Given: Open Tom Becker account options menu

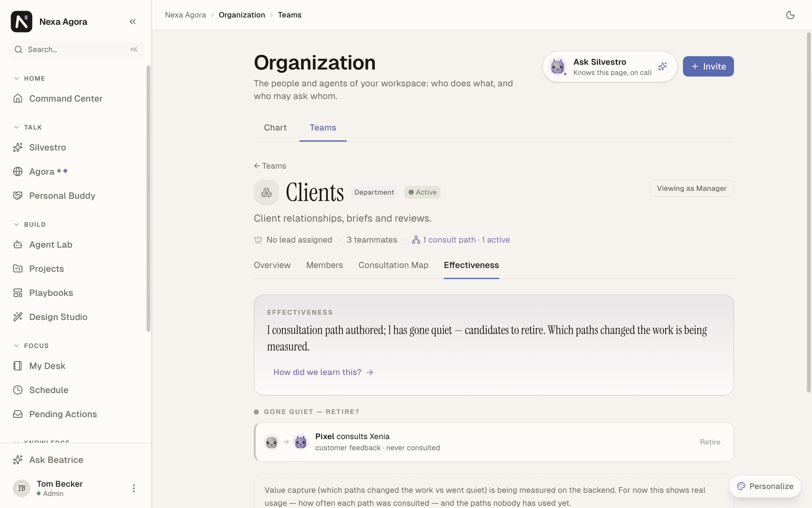Looking at the screenshot, I should tap(134, 488).
